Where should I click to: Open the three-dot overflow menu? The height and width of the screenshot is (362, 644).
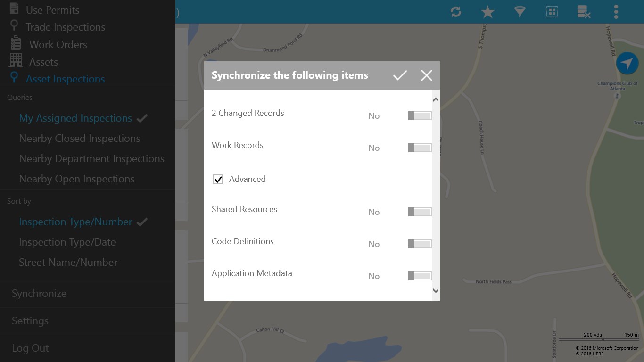[x=616, y=12]
